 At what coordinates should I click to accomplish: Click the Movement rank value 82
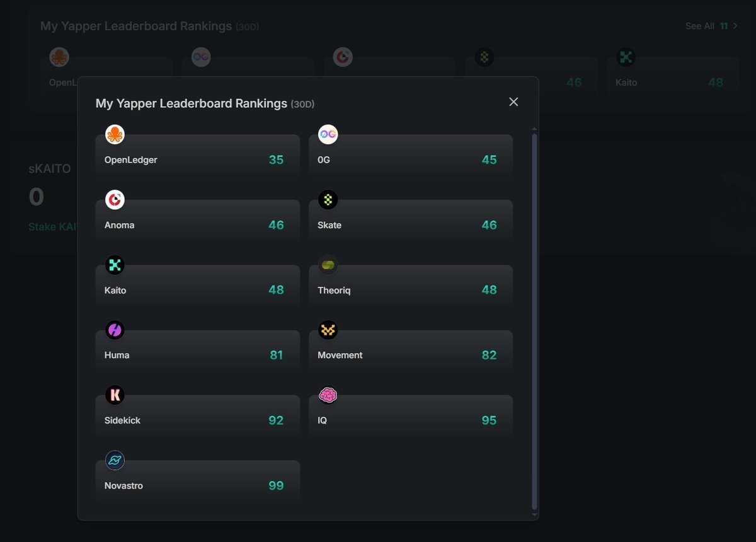pos(489,355)
